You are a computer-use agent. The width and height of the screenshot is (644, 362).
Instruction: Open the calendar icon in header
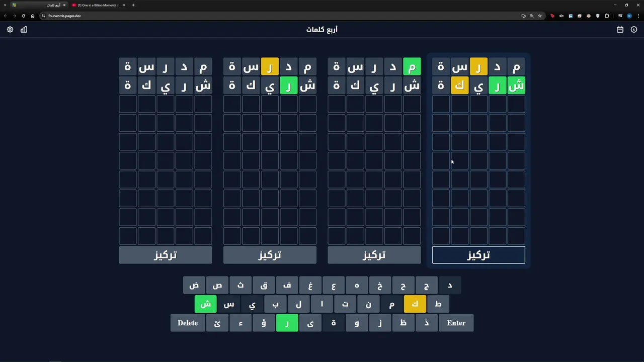pos(620,30)
